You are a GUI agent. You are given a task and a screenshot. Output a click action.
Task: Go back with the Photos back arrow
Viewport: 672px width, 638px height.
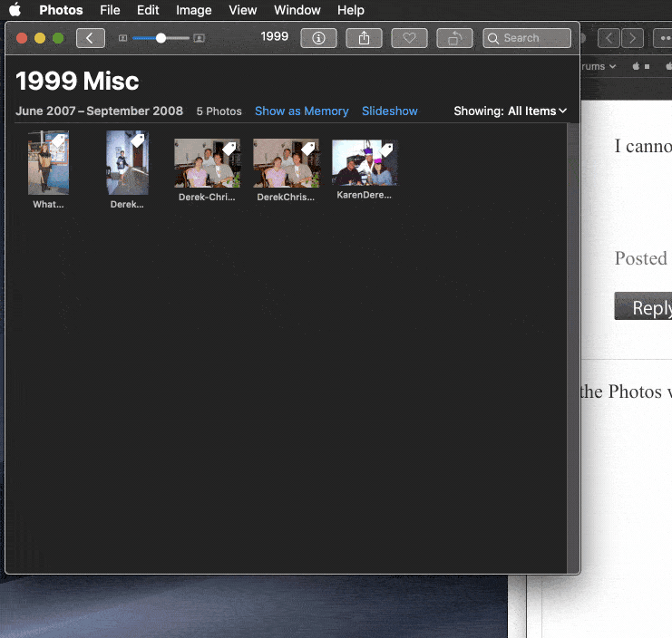coord(91,38)
